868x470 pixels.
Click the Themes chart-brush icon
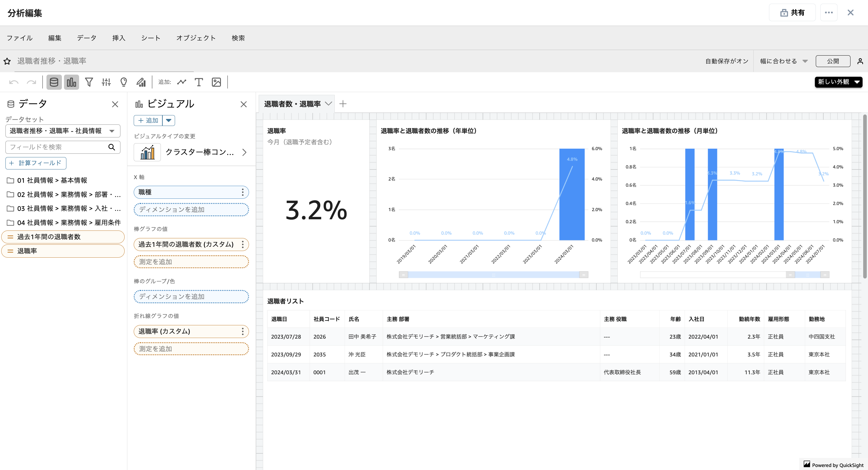point(141,82)
